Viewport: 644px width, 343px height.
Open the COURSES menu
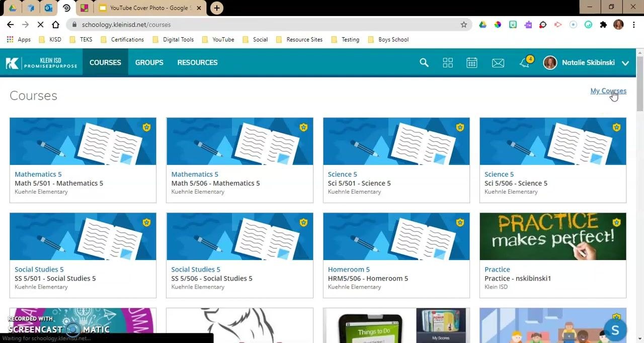[x=105, y=62]
